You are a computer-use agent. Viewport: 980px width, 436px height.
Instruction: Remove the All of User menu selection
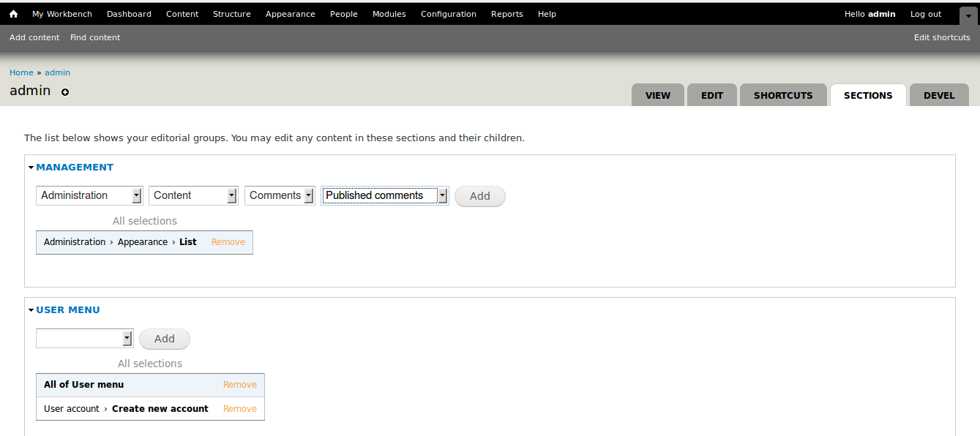[239, 384]
